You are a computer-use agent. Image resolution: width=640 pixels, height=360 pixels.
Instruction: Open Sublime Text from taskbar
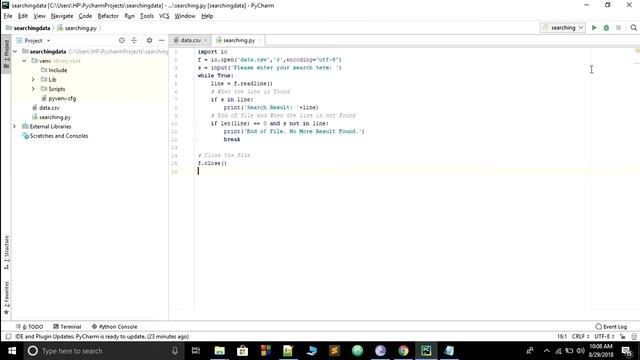click(x=334, y=351)
